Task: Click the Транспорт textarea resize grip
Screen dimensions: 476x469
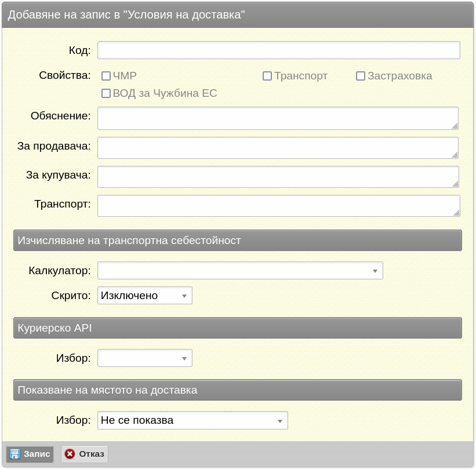Action: [456, 213]
